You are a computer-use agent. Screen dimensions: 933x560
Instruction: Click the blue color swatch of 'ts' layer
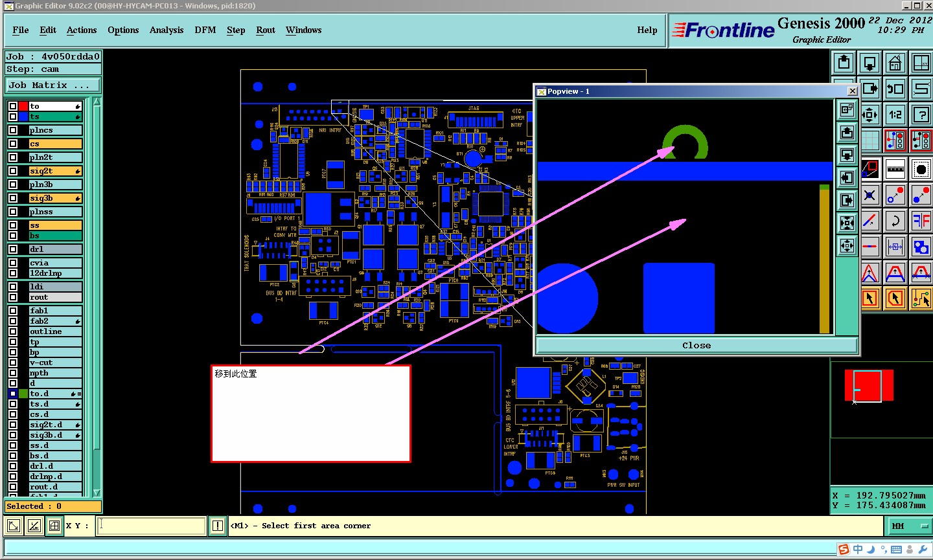point(23,117)
